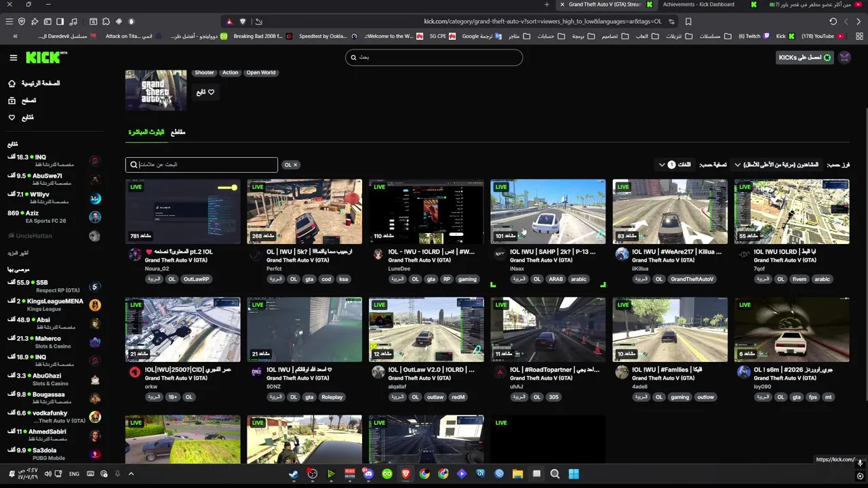Open the iiKillua #WeAre217 stream thumbnail

(x=670, y=211)
